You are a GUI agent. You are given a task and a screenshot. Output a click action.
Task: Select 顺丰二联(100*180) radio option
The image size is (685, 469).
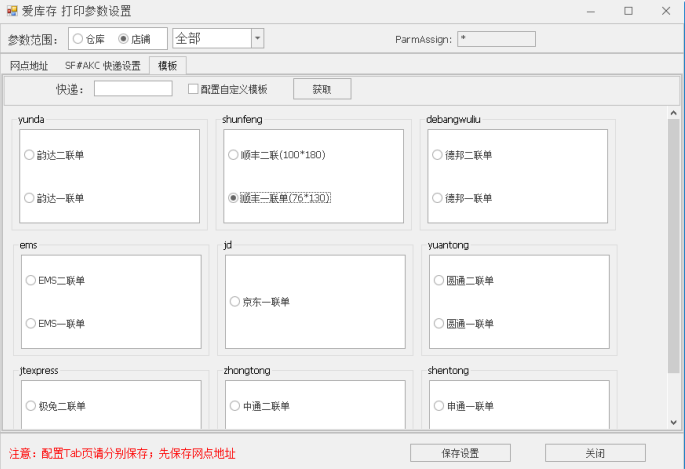pos(277,155)
